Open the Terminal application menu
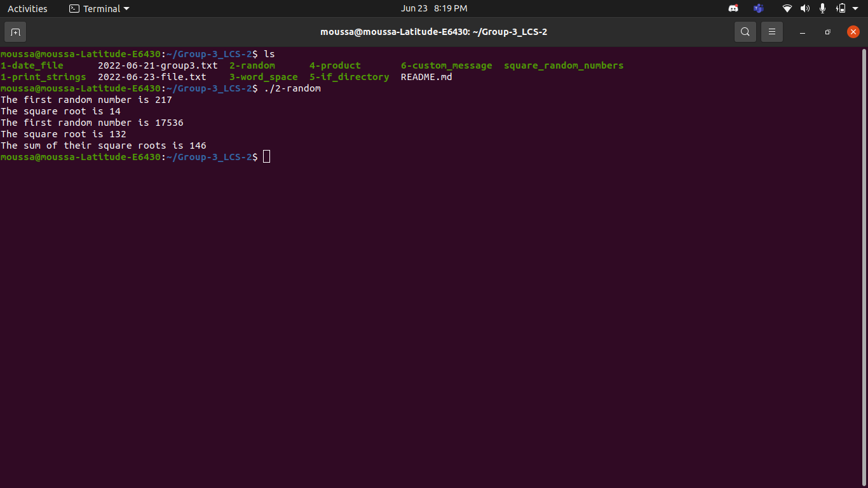868x488 pixels. point(99,8)
